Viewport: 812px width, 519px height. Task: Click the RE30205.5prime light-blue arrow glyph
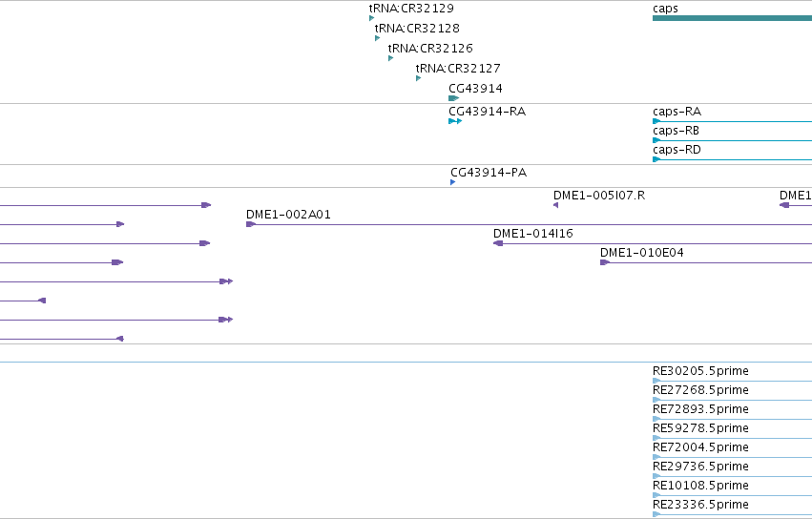656,381
